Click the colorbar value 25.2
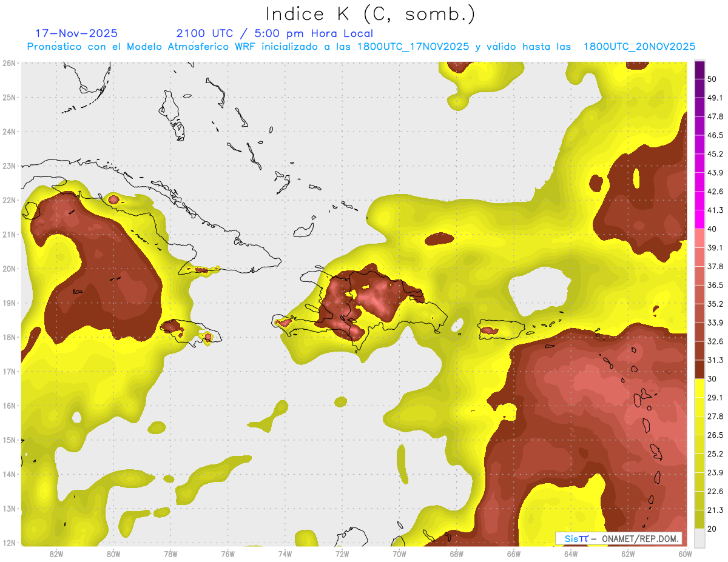Screen dimensions: 728x562 click(715, 454)
